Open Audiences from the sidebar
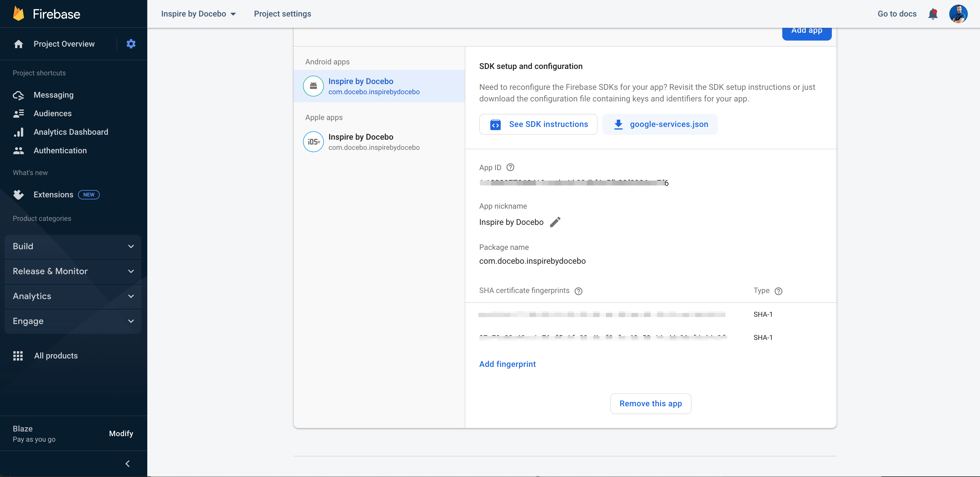 52,113
